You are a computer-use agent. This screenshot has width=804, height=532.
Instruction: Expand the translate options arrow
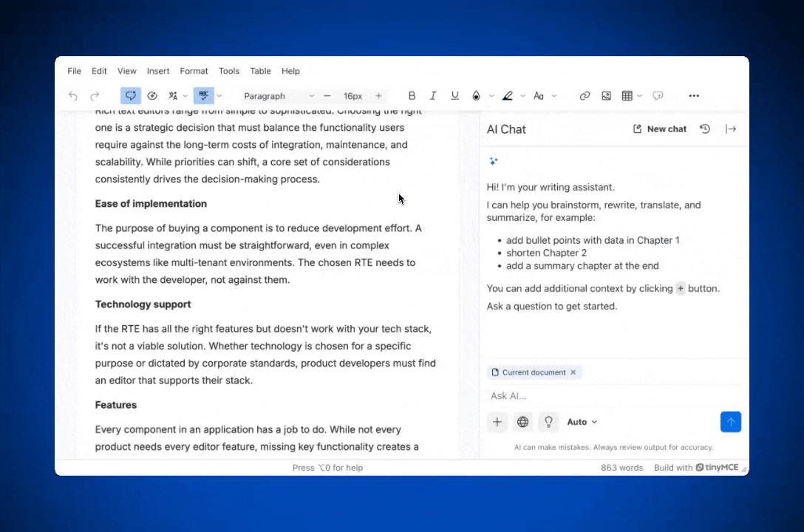pos(185,96)
